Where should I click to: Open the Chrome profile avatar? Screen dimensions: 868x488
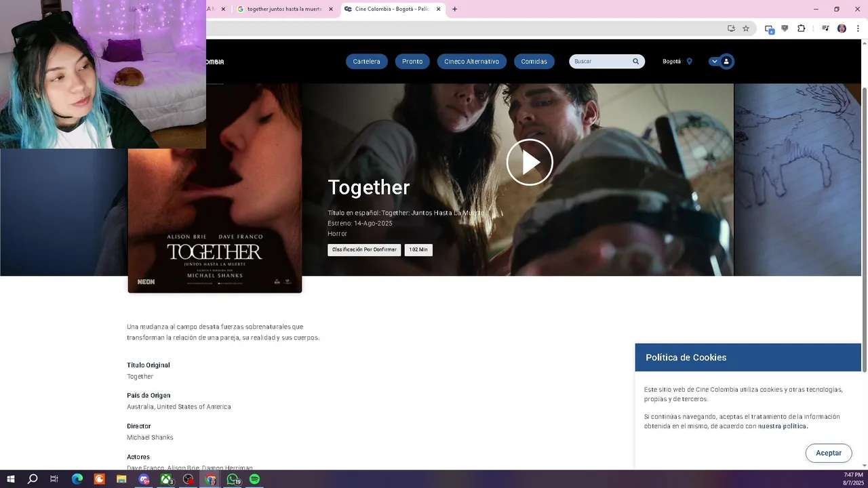pos(842,28)
